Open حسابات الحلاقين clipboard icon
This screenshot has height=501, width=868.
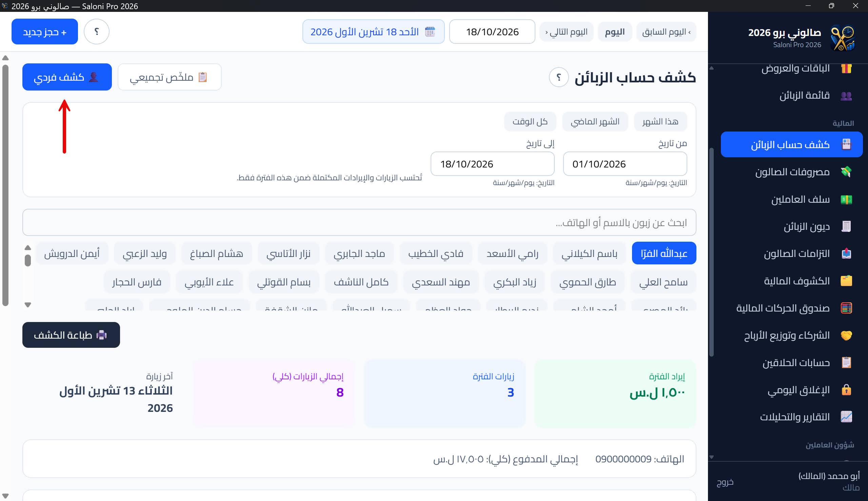[846, 362]
